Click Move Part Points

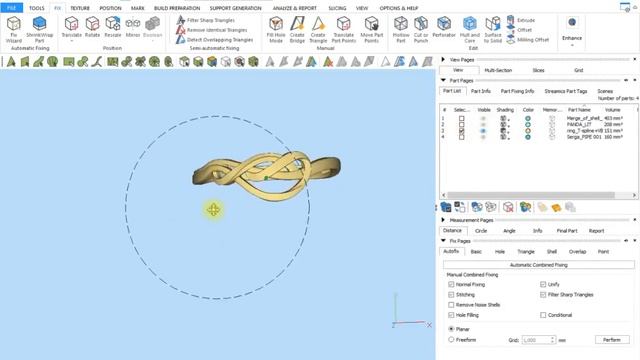(x=371, y=29)
